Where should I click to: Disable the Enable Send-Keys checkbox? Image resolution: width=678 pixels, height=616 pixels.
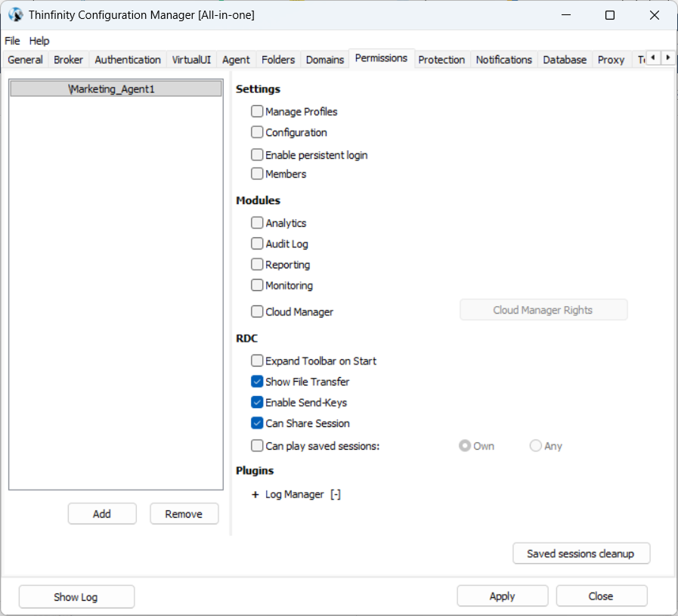tap(257, 402)
